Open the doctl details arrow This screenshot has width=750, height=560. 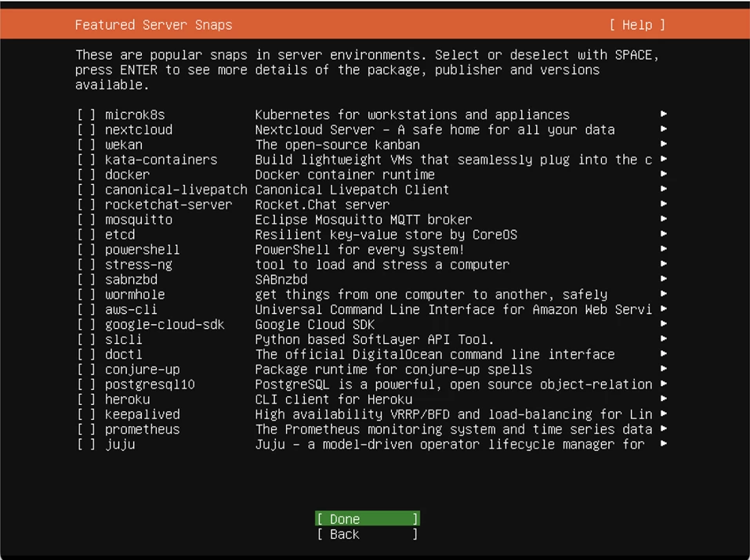664,353
